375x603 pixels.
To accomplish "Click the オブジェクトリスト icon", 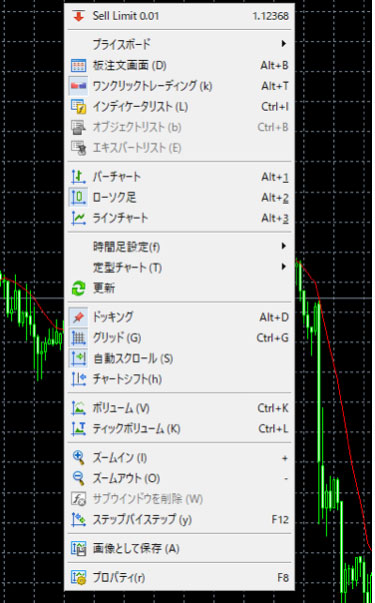I will point(78,127).
